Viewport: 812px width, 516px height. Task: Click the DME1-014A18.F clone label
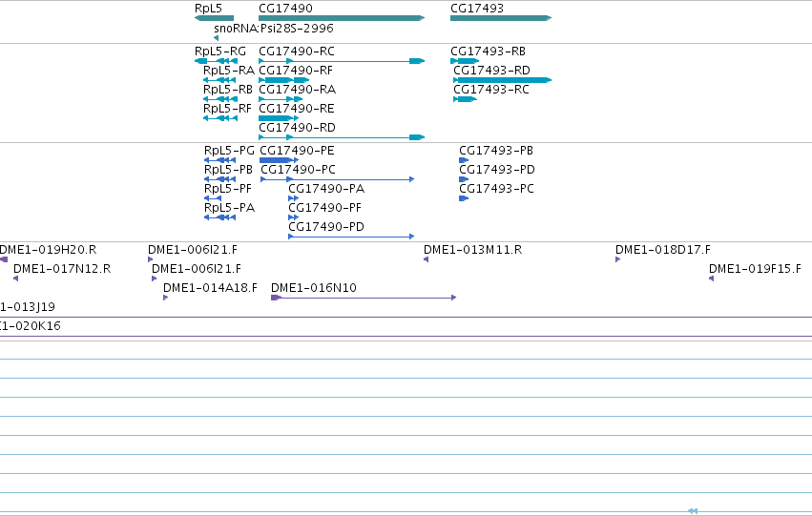click(210, 288)
